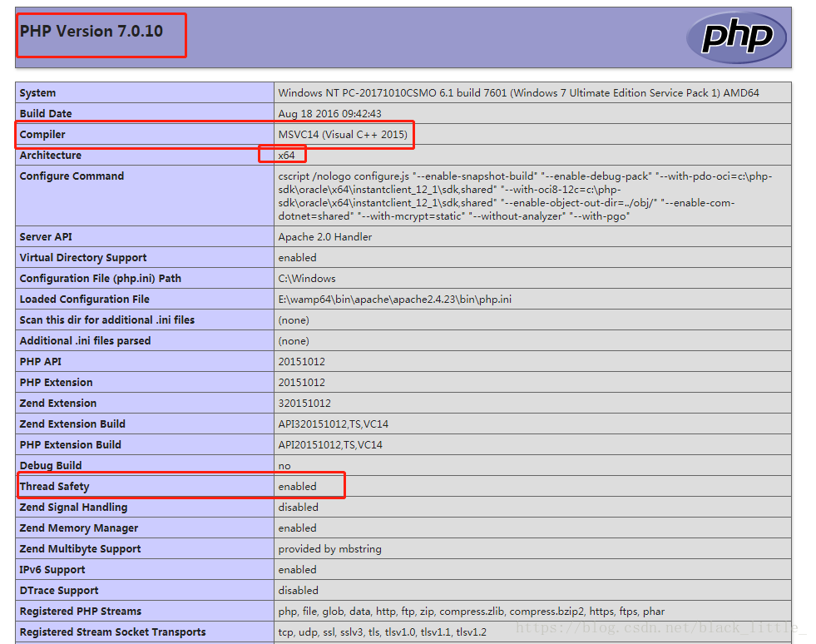Click the registered PHP streams list value
816x644 pixels.
(471, 612)
